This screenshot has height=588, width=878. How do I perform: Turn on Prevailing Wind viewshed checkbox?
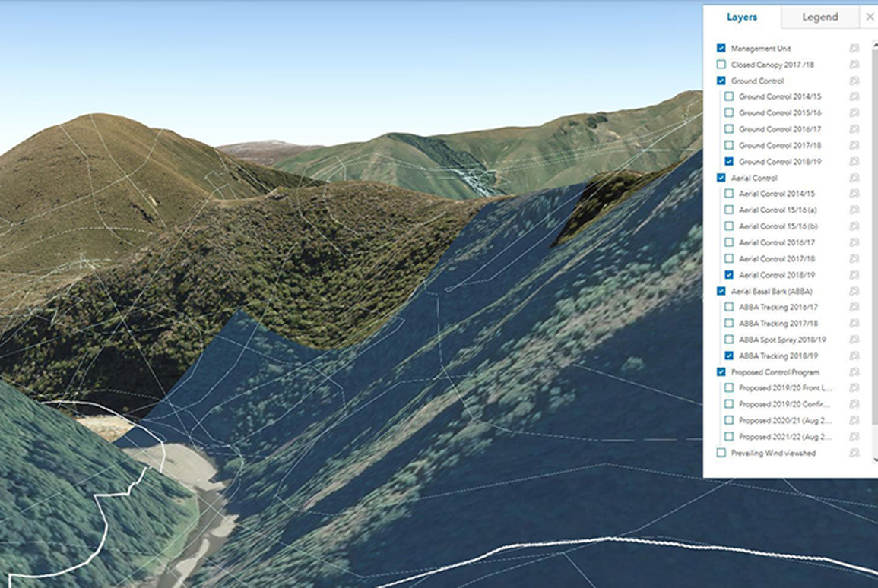point(721,453)
